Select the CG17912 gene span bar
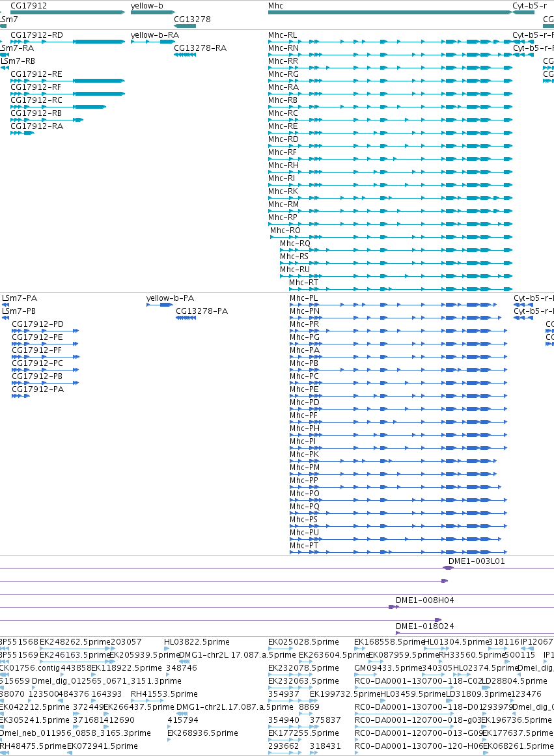 pos(68,12)
